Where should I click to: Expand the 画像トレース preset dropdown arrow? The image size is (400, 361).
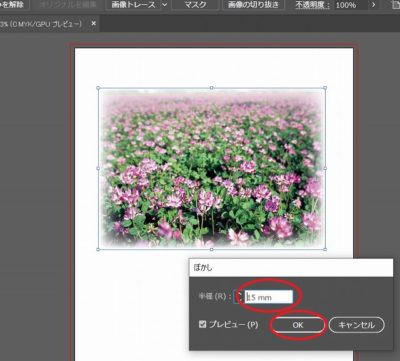click(x=164, y=5)
